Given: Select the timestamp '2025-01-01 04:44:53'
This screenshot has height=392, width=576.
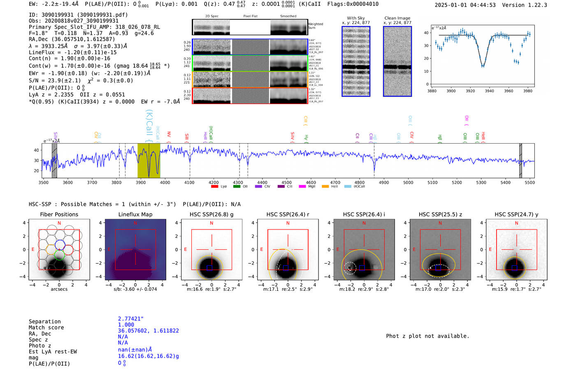Looking at the screenshot, I should 465,5.
